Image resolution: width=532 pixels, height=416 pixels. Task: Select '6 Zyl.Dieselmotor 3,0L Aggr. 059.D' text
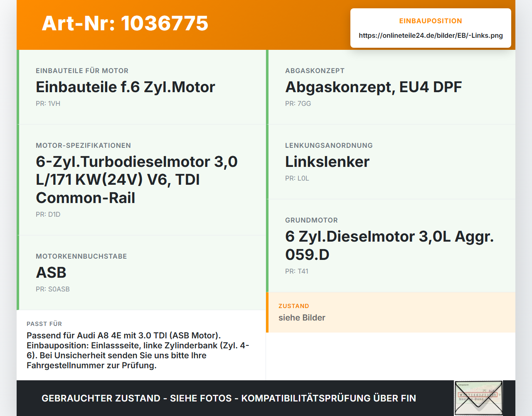click(x=389, y=245)
